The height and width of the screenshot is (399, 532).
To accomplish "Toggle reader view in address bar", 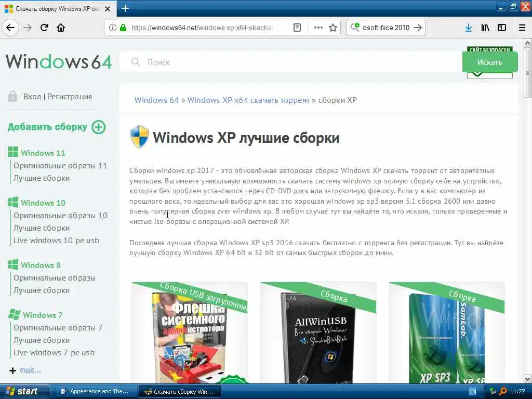I will pyautogui.click(x=297, y=28).
